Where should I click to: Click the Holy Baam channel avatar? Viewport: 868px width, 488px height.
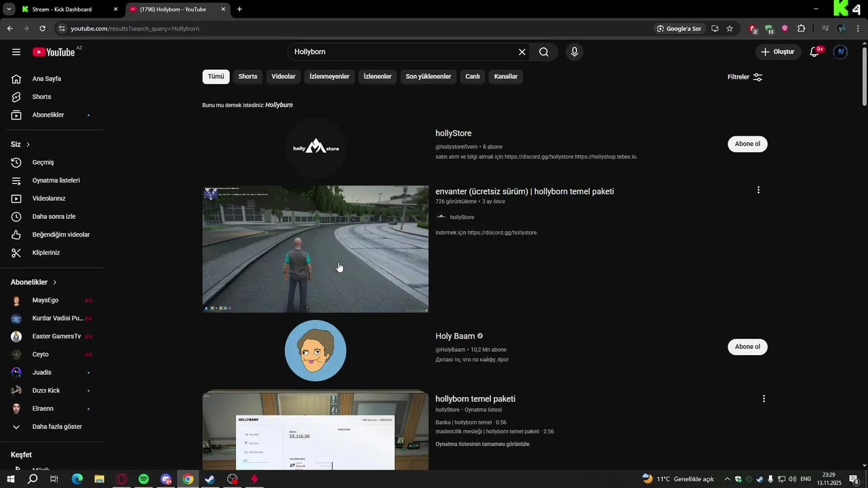pyautogui.click(x=315, y=351)
